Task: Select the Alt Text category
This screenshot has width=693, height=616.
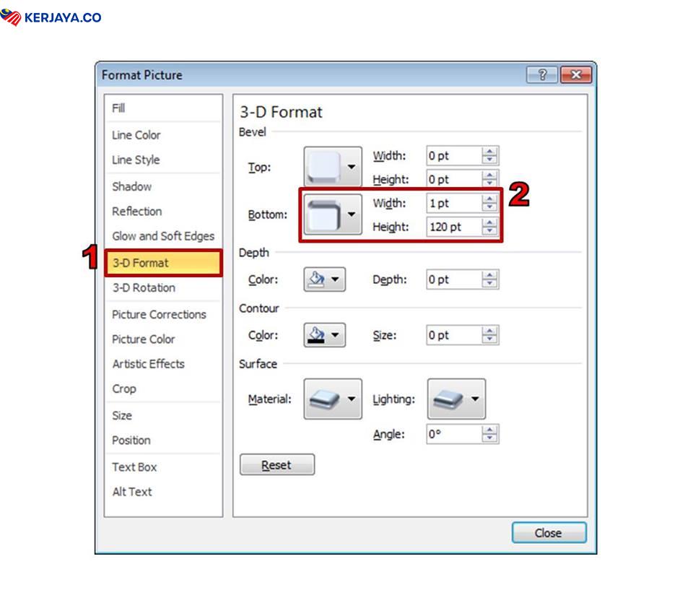Action: [x=163, y=491]
